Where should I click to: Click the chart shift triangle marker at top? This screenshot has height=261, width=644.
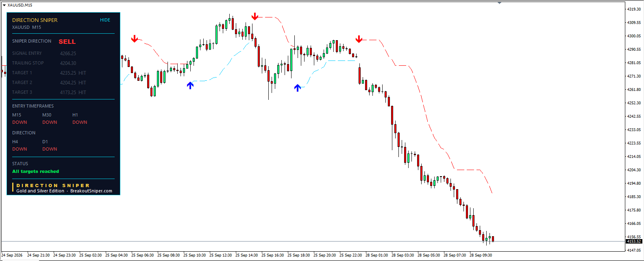pyautogui.click(x=499, y=3)
